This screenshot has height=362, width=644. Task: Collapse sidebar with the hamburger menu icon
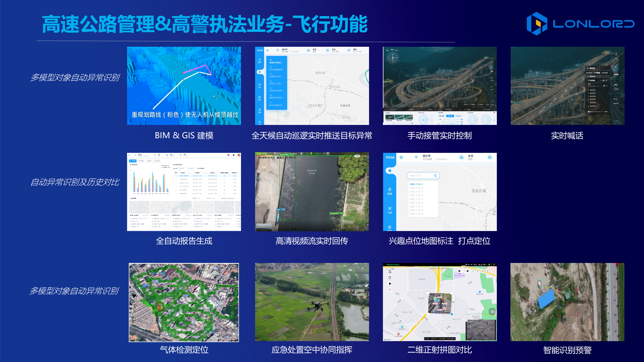tap(401, 157)
